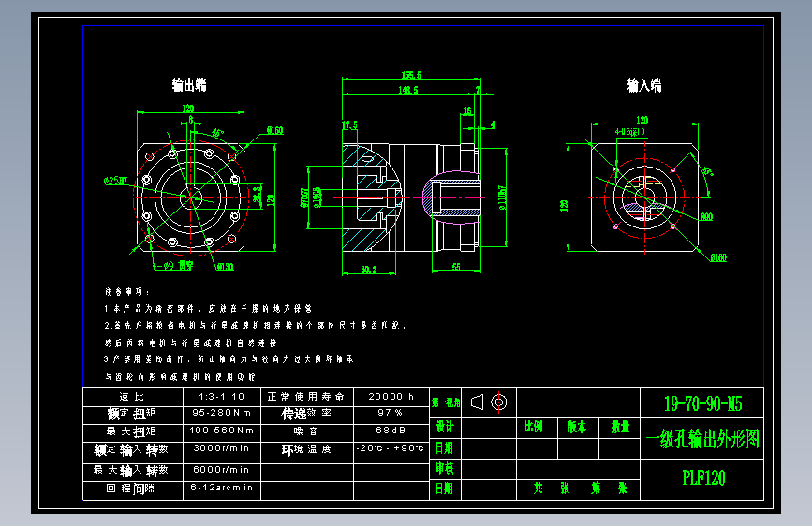Click the 版本 column header

coord(576,427)
